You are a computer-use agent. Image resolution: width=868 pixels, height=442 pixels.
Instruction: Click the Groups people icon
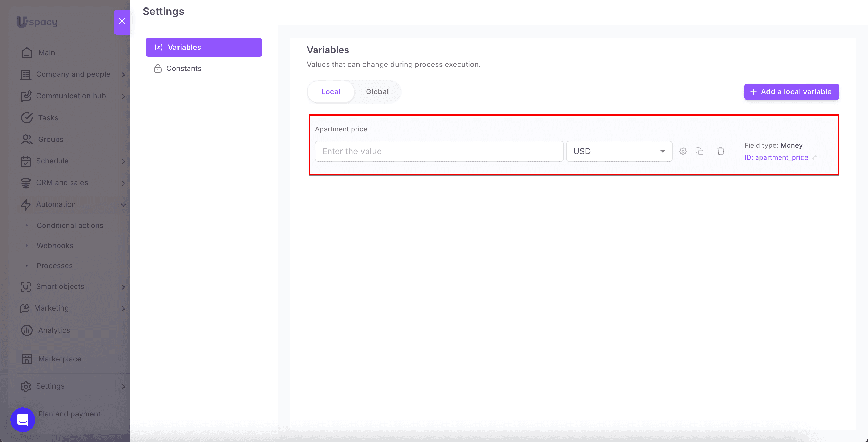click(27, 139)
